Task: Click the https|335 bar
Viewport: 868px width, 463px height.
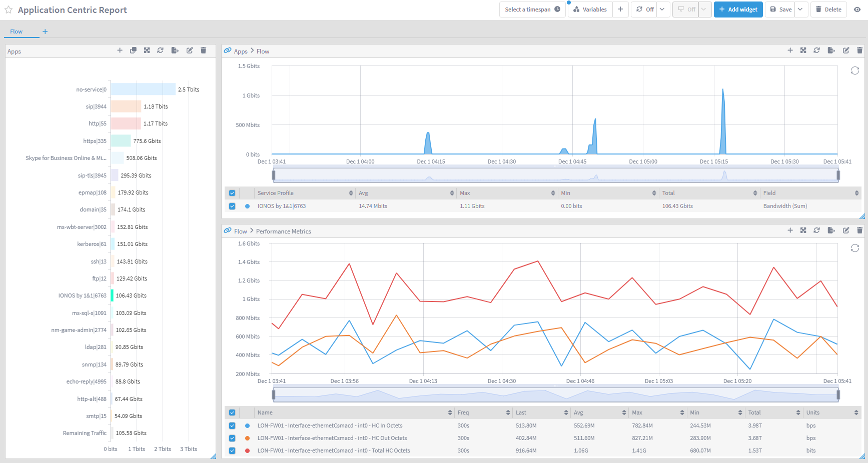Action: click(121, 141)
